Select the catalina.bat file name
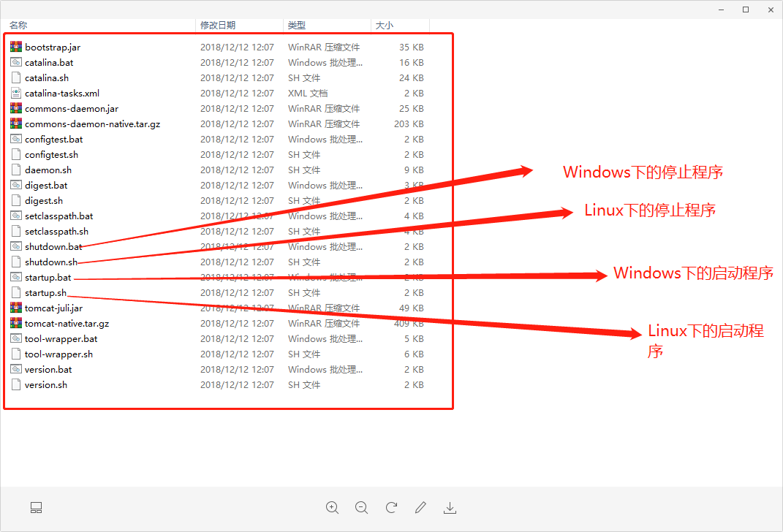The width and height of the screenshot is (783, 532). [49, 62]
